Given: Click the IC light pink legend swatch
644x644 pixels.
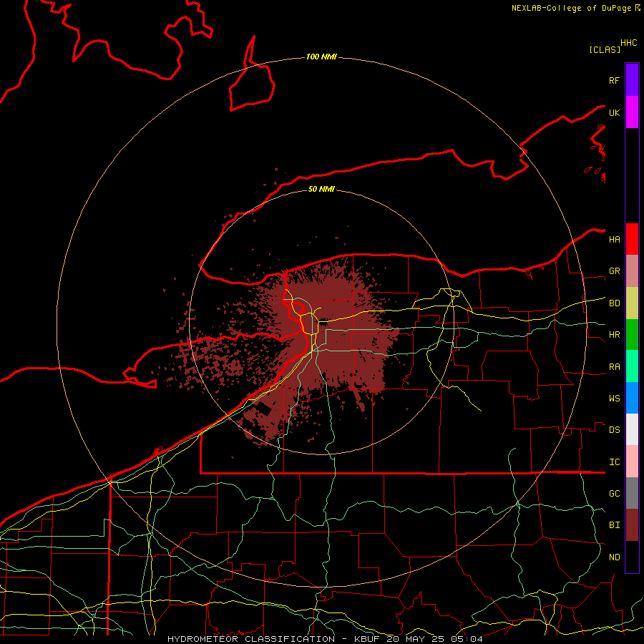Looking at the screenshot, I should 632,462.
